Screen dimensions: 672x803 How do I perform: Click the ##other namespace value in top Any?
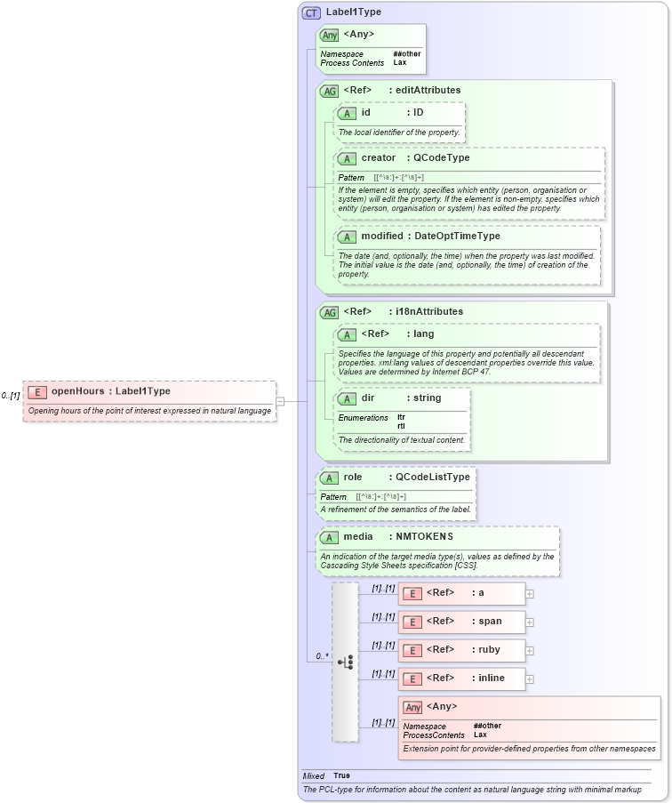coord(407,53)
